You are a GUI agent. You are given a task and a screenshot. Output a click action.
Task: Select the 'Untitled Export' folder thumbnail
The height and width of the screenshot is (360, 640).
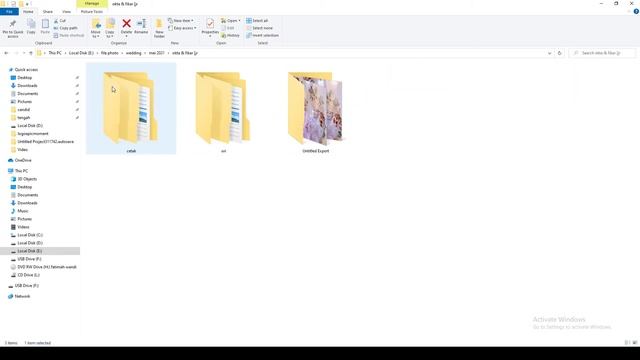[316, 108]
